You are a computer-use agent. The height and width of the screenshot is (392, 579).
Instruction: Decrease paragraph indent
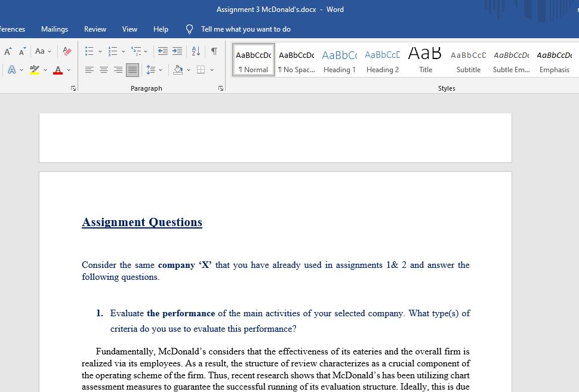pyautogui.click(x=163, y=51)
